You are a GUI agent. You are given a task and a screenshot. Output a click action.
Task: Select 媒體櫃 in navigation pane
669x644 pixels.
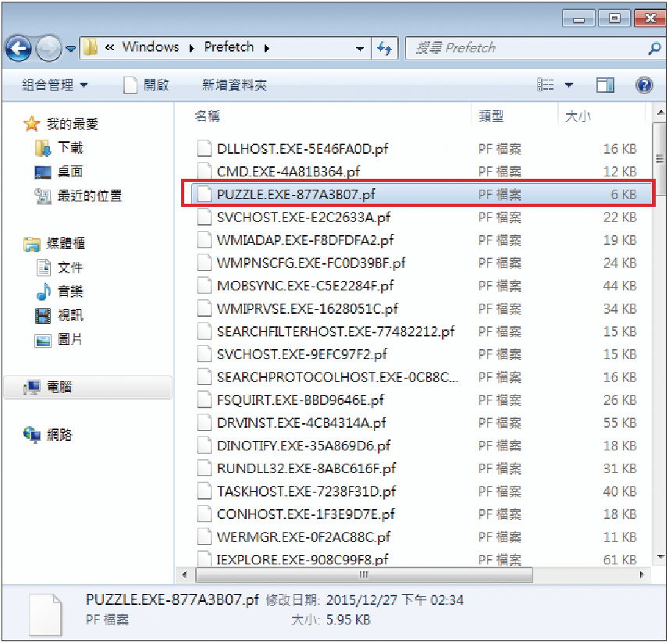tap(66, 244)
